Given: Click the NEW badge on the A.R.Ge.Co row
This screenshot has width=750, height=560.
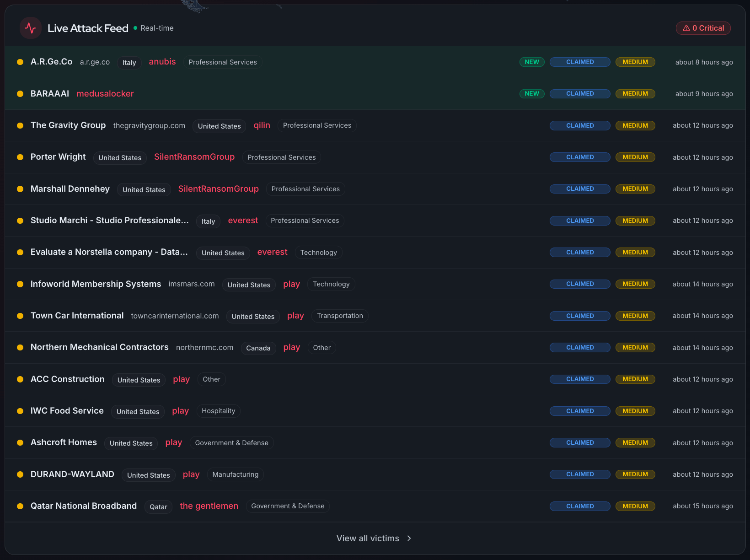Looking at the screenshot, I should click(x=532, y=62).
